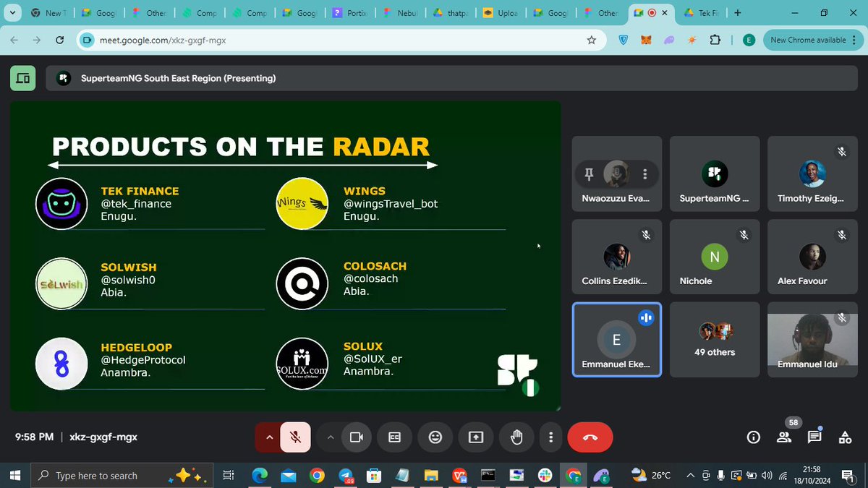Click the Present now screen share icon
The height and width of the screenshot is (488, 868).
tap(475, 437)
